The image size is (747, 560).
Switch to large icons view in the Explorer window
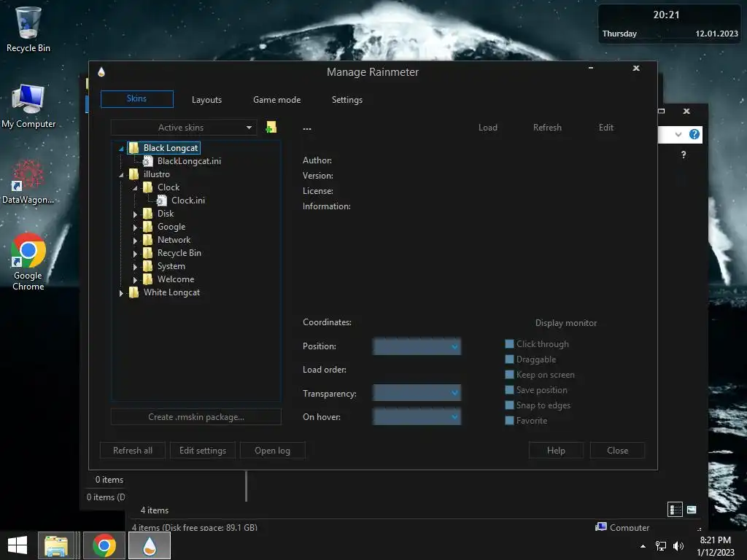point(692,510)
